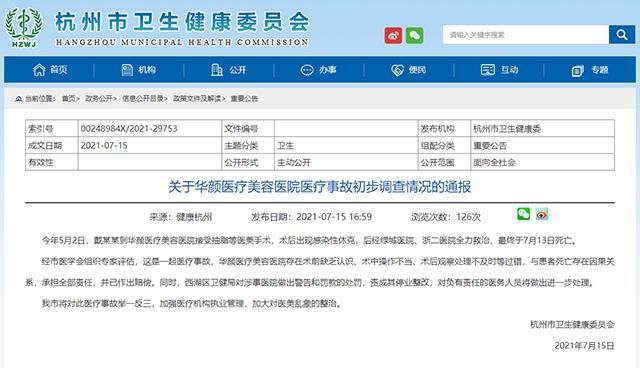Click the small house icon beside 当前位置
This screenshot has width=640, height=368.
[18, 99]
